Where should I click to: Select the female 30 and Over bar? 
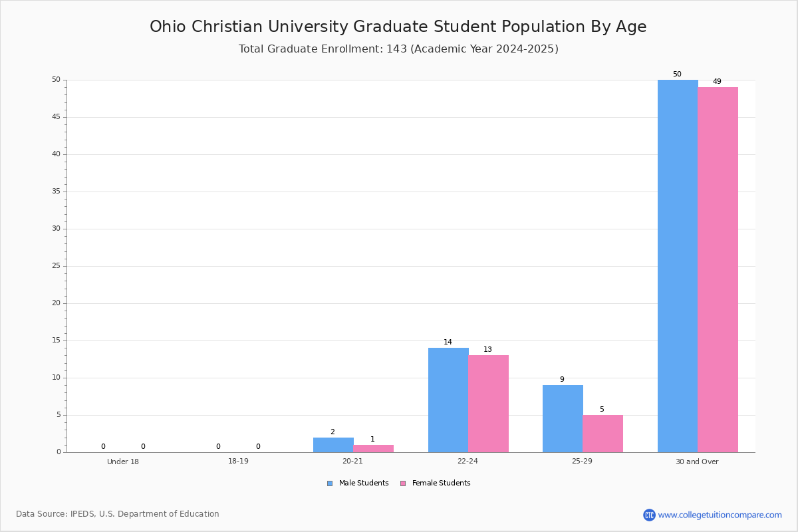pyautogui.click(x=718, y=270)
